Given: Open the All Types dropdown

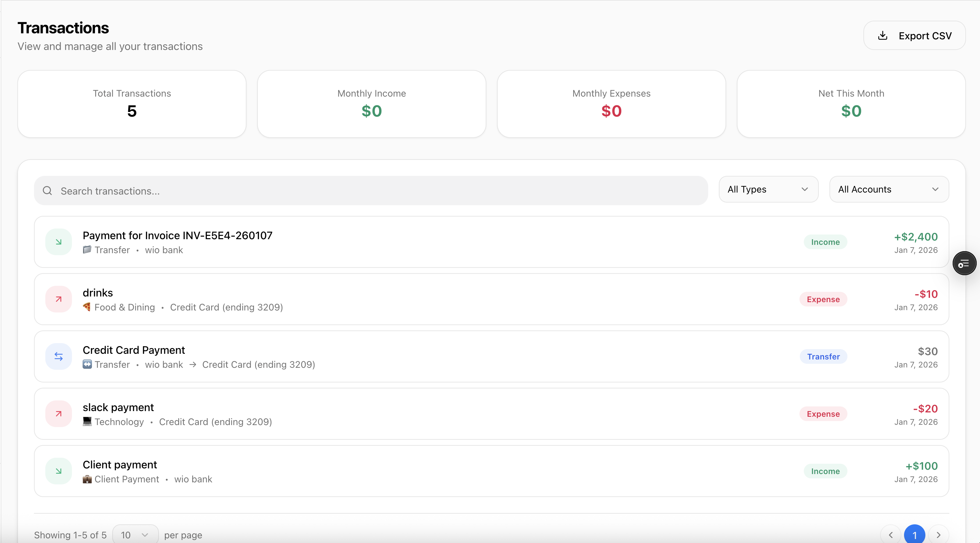Looking at the screenshot, I should pos(768,189).
